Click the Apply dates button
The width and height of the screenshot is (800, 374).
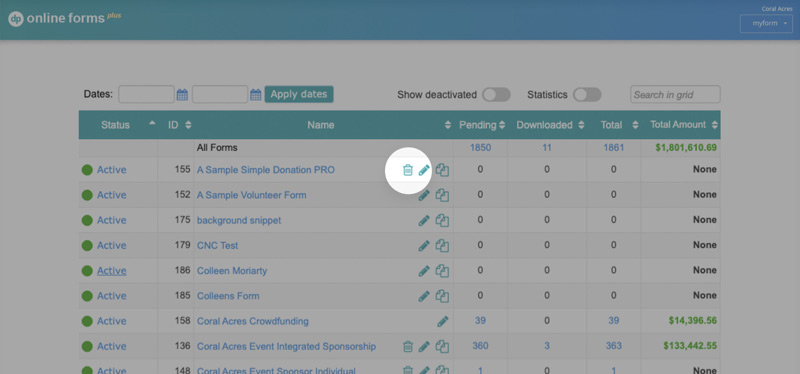[299, 94]
